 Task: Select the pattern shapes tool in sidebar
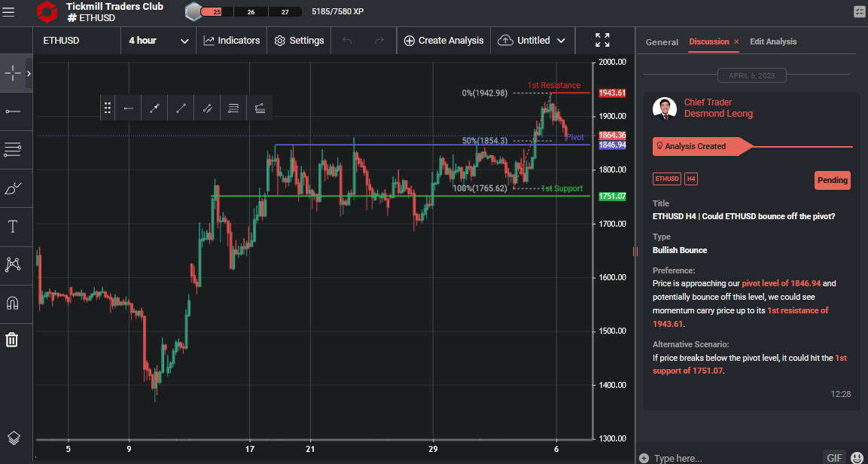point(12,264)
